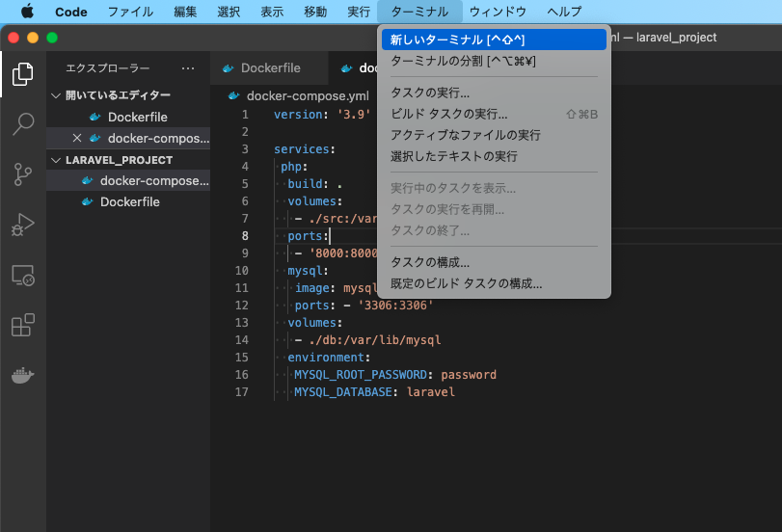The height and width of the screenshot is (532, 782).
Task: Open the 表示 menu
Action: (272, 12)
